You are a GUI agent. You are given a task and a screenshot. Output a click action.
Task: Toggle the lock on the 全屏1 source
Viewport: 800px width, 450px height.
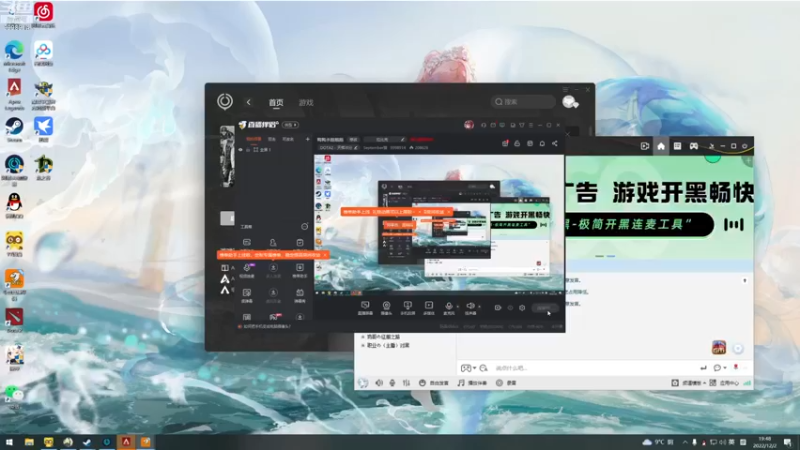(248, 150)
